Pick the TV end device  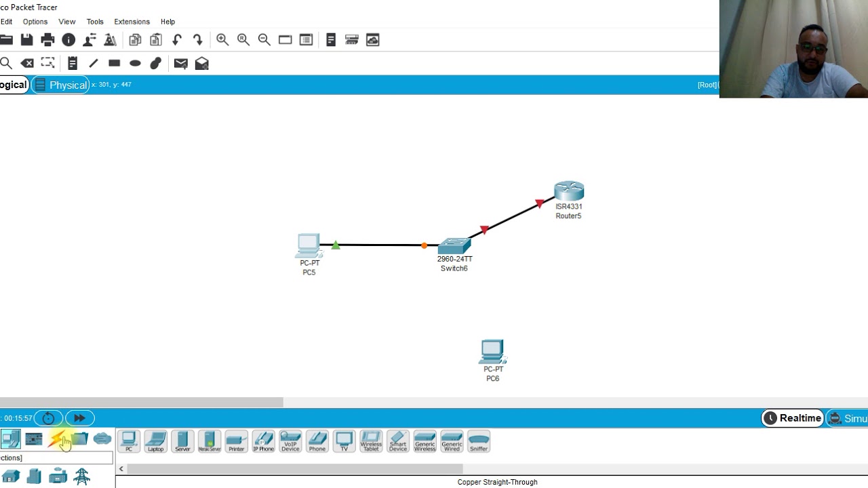pyautogui.click(x=344, y=441)
